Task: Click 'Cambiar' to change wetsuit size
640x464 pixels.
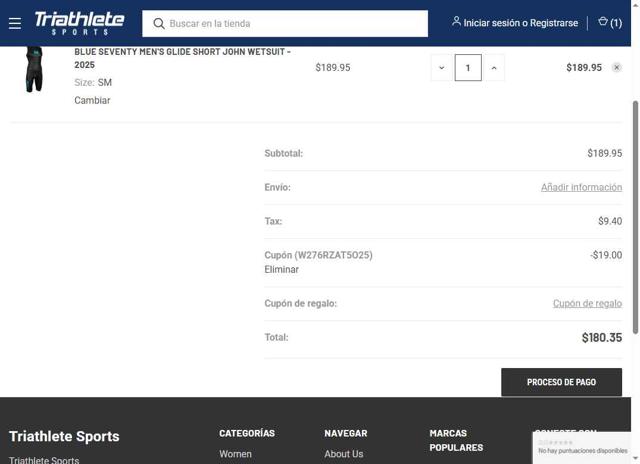Action: (92, 100)
